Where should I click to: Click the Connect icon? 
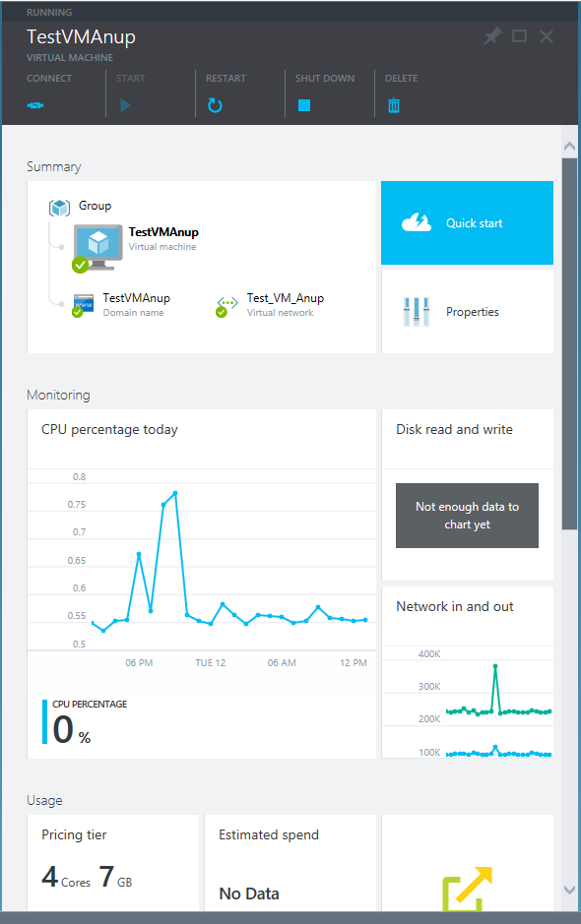[x=35, y=104]
